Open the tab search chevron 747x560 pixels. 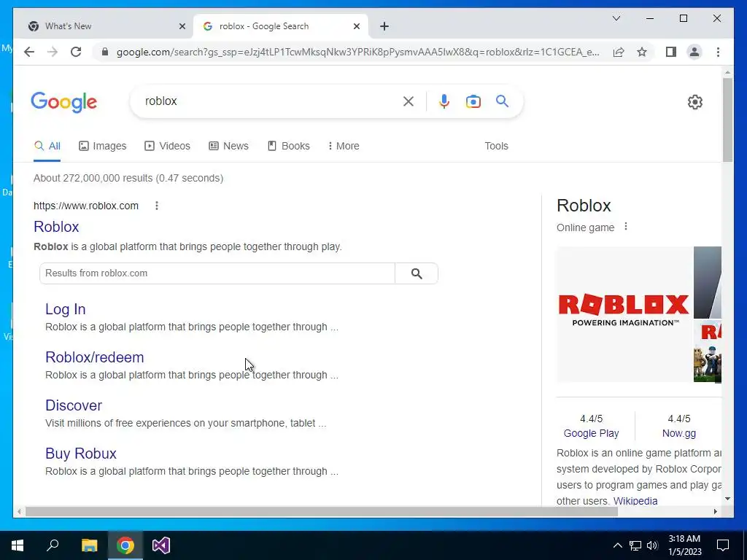click(x=616, y=18)
